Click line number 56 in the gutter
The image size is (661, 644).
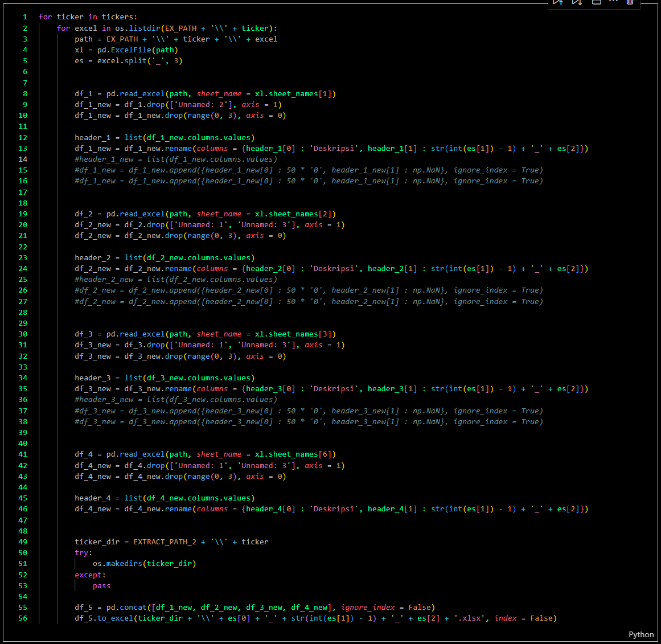click(x=23, y=618)
